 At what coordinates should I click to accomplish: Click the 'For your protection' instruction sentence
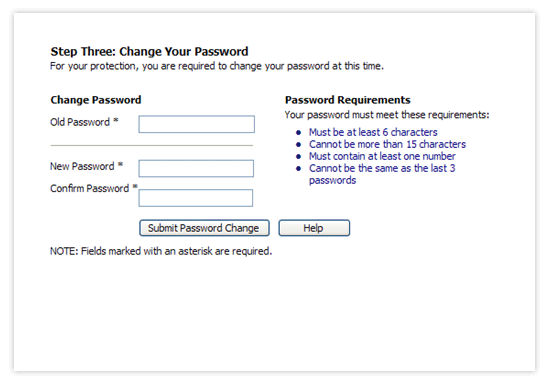(217, 66)
